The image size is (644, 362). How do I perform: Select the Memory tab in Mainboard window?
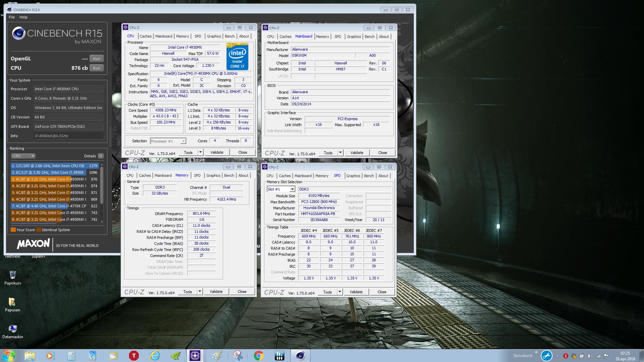click(323, 37)
